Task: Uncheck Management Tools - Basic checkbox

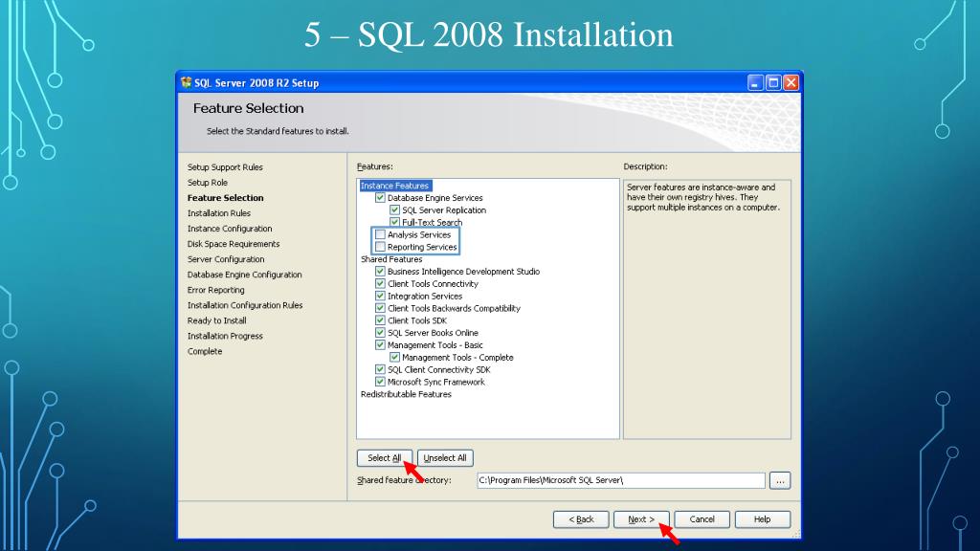Action: point(380,344)
